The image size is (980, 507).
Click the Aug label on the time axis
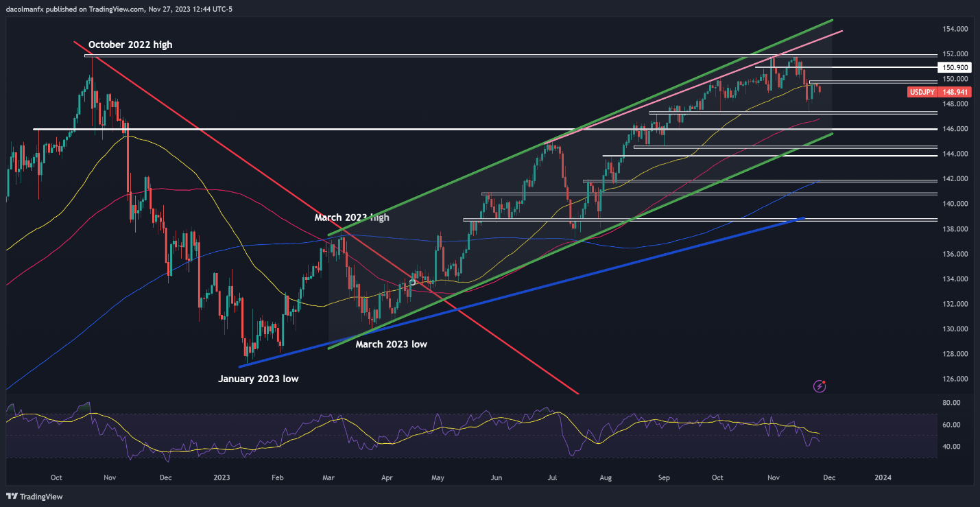click(x=606, y=477)
